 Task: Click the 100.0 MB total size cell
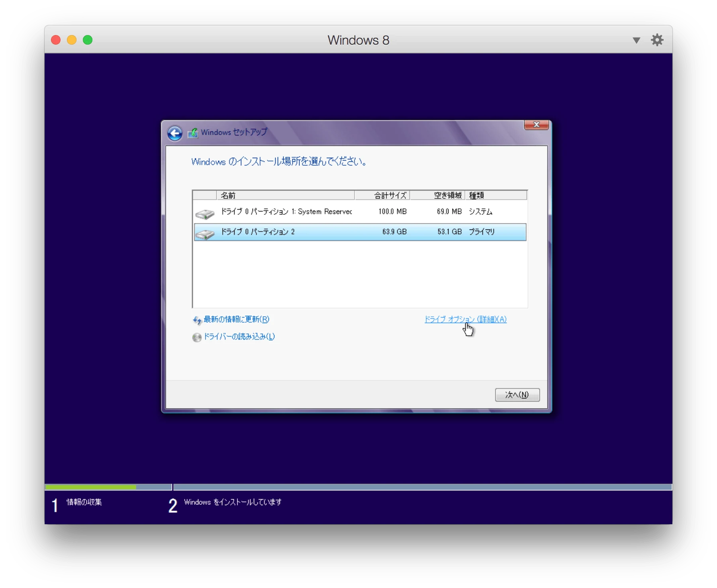pos(392,212)
